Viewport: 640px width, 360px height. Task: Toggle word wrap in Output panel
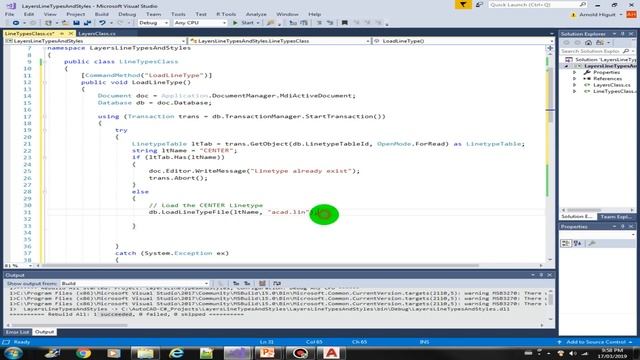point(277,283)
